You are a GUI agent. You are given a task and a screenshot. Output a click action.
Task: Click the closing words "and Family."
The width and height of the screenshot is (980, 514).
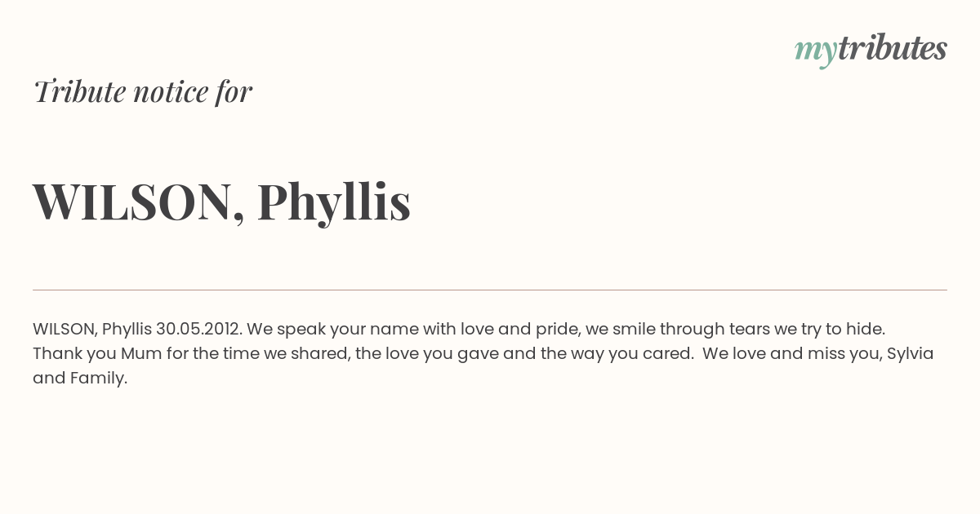(x=80, y=379)
